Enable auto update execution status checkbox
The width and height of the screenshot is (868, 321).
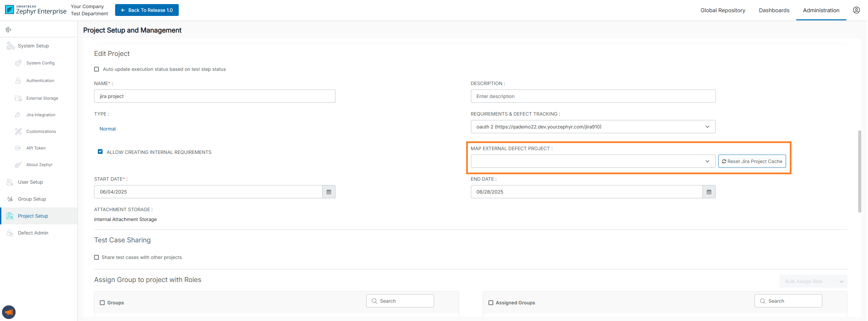(x=96, y=69)
